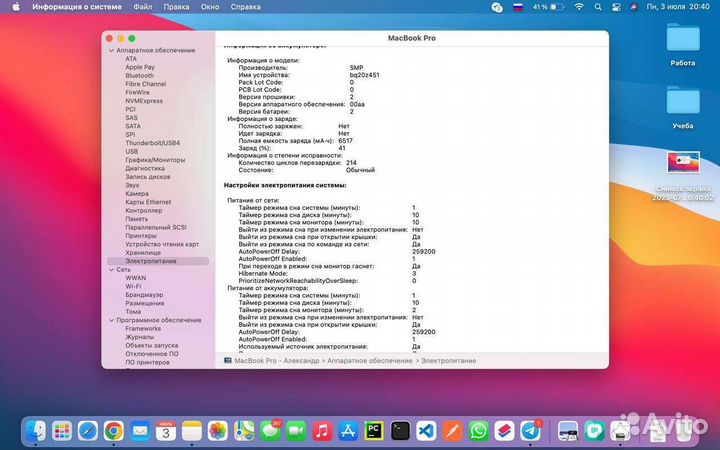Open the Mail app in the Dock
Image resolution: width=720 pixels, height=450 pixels.
[x=140, y=431]
